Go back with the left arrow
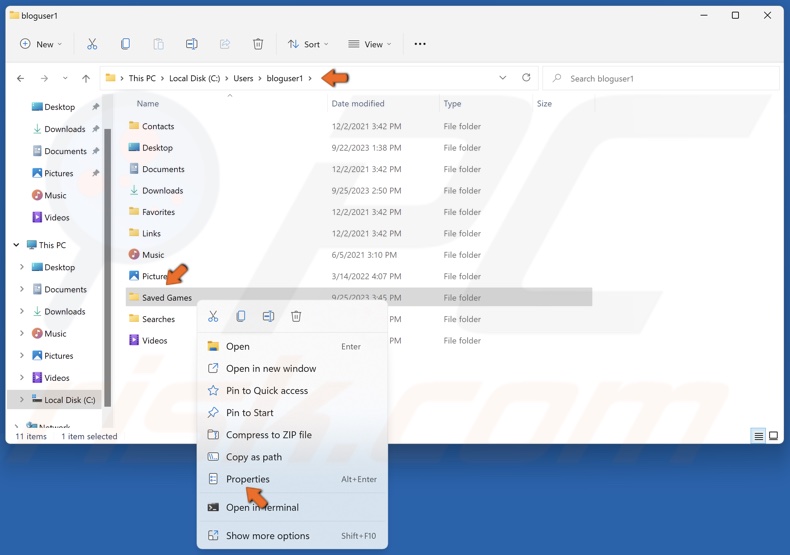 [21, 79]
